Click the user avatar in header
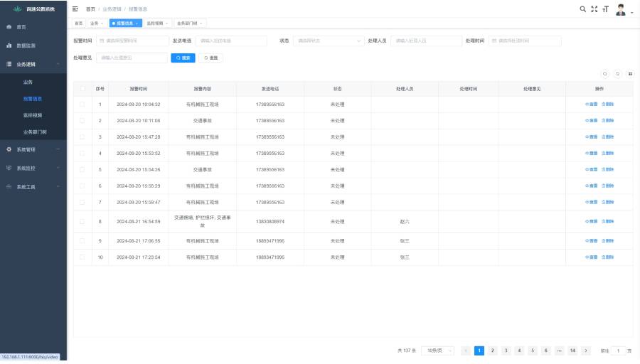The height and width of the screenshot is (364, 640). 621,10
